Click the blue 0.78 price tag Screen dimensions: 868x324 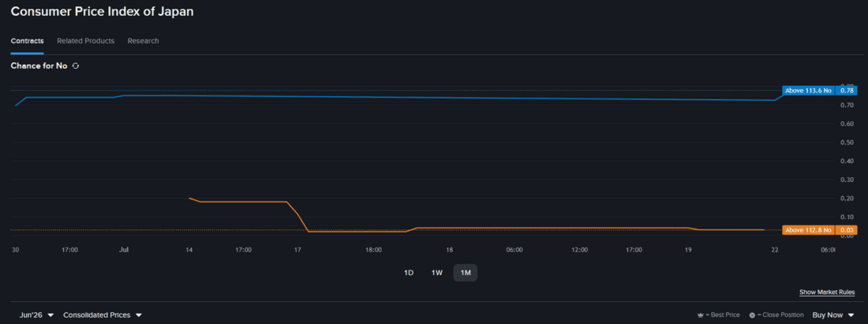[x=847, y=90]
